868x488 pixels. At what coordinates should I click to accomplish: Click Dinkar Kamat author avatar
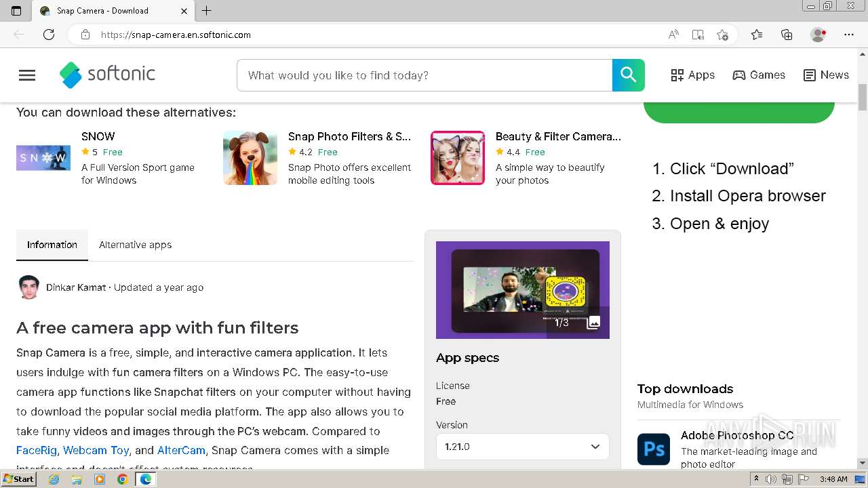click(x=28, y=287)
